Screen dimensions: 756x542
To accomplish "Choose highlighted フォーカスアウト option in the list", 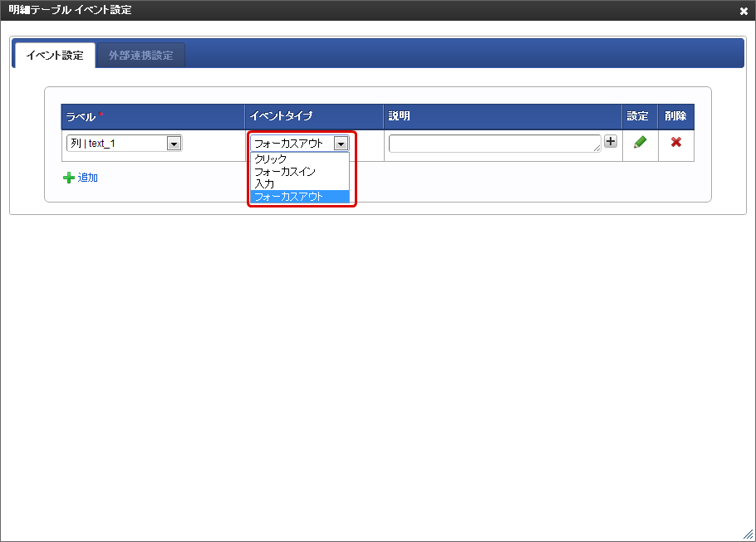I will coord(299,197).
